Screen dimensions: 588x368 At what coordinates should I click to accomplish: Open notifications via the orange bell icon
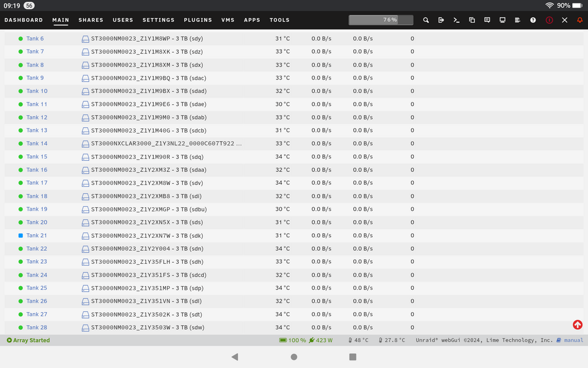click(x=580, y=20)
